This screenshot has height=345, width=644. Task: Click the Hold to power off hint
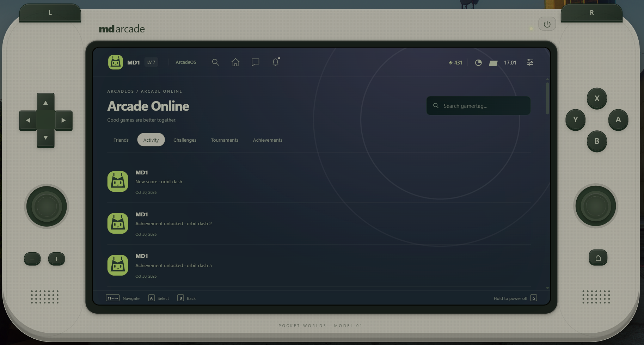tap(515, 298)
